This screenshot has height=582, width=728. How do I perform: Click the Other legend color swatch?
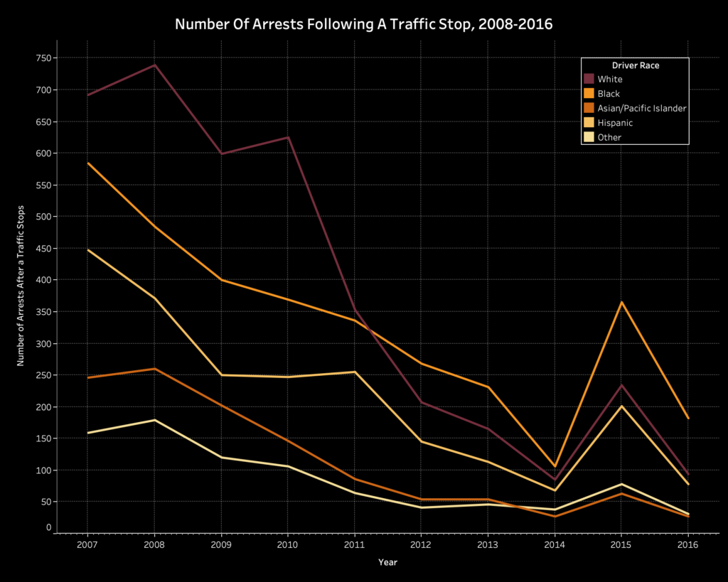[x=589, y=137]
